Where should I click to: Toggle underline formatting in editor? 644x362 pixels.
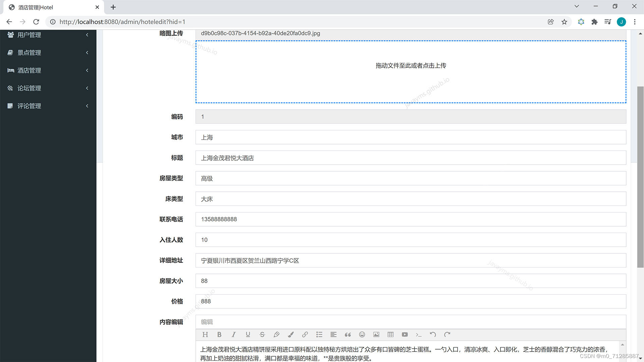(248, 335)
